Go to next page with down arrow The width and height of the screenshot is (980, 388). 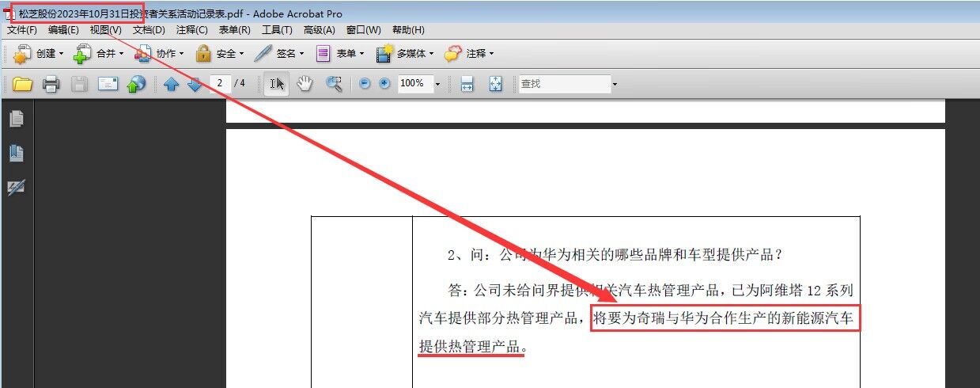[x=195, y=84]
